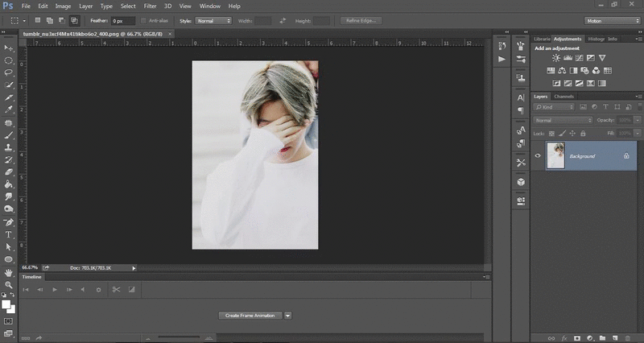
Task: Hide the Background layer with eye icon
Action: [538, 155]
